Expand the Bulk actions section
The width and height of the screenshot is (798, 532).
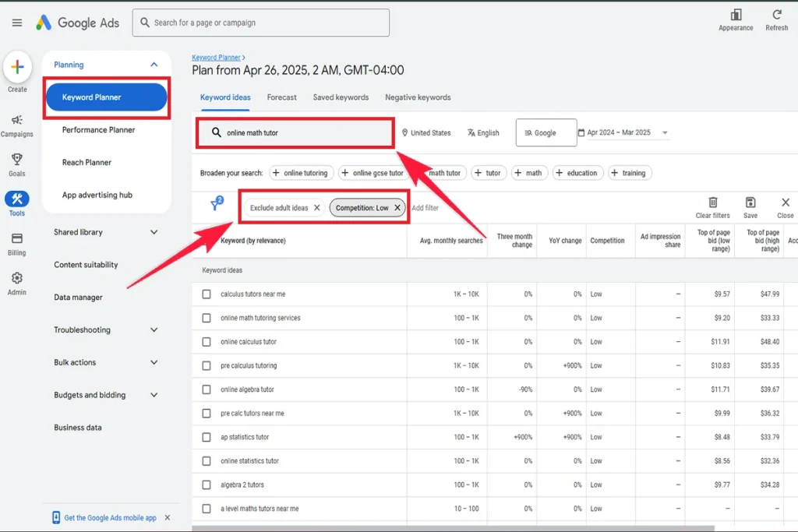click(x=106, y=362)
